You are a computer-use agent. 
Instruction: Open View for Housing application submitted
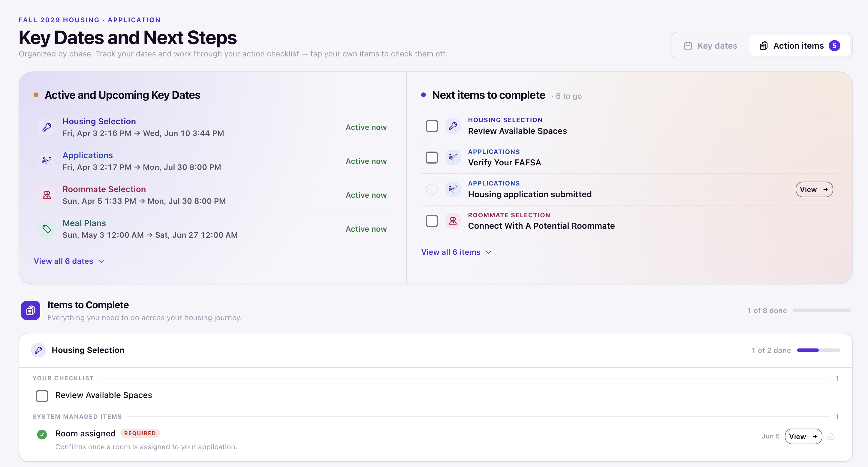814,189
